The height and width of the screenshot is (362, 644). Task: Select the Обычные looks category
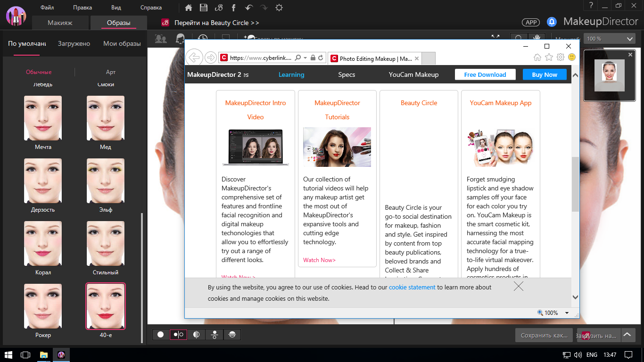pos(39,72)
